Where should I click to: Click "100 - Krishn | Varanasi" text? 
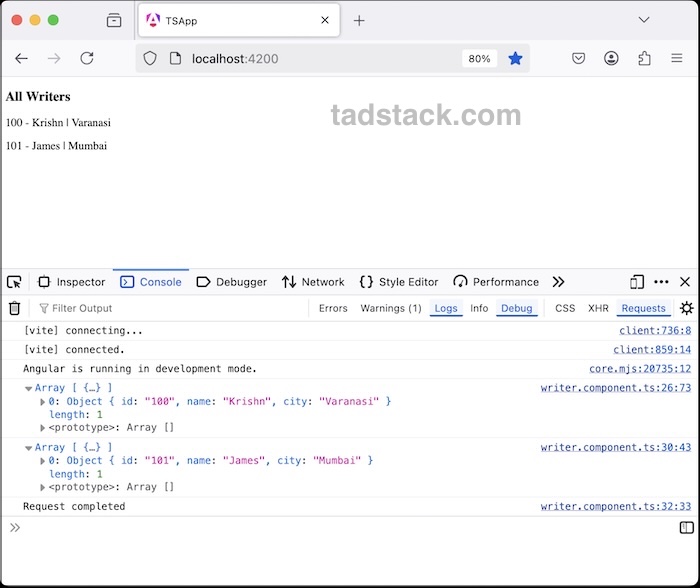click(x=58, y=122)
